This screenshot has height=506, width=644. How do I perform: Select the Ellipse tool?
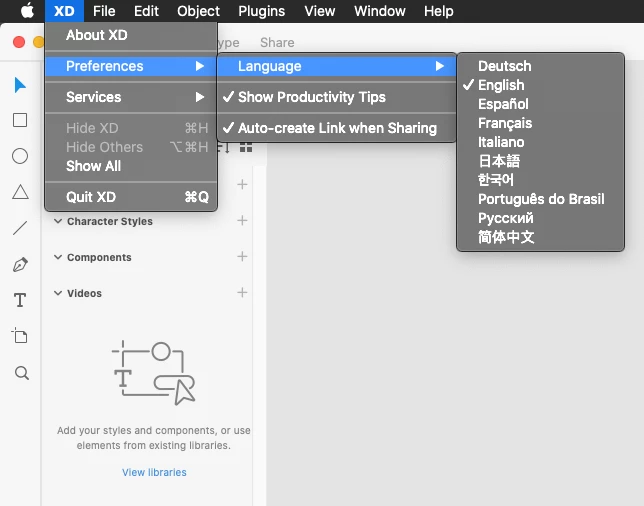pyautogui.click(x=20, y=156)
